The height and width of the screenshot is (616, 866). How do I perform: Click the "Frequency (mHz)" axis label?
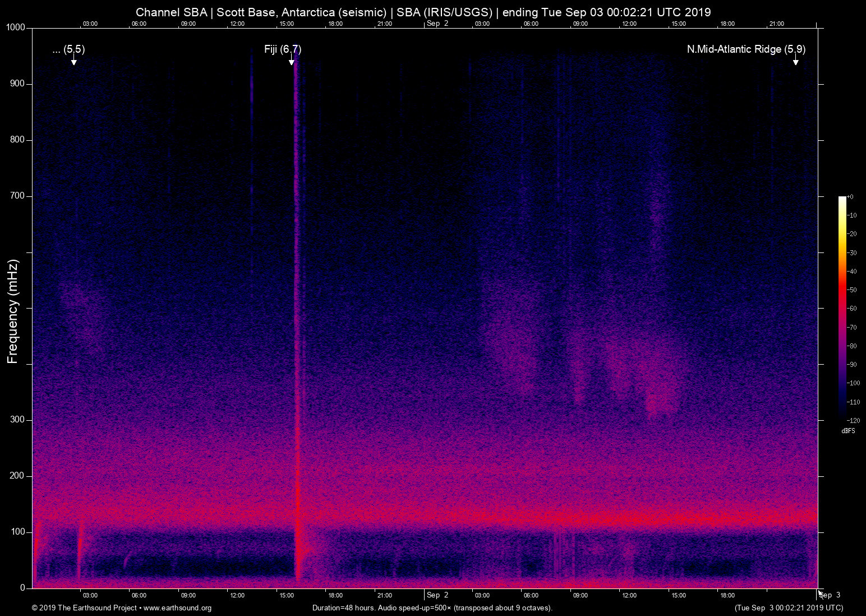click(x=13, y=311)
